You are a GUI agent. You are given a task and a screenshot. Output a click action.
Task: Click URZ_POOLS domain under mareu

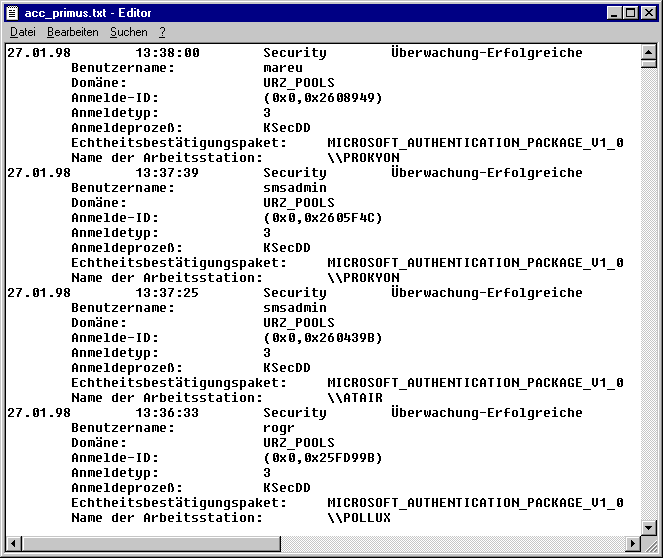(x=299, y=83)
